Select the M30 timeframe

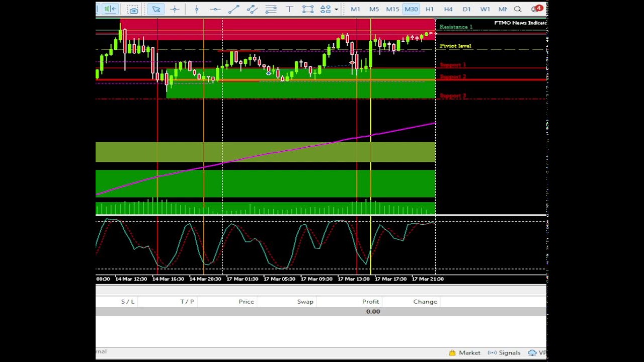point(411,9)
